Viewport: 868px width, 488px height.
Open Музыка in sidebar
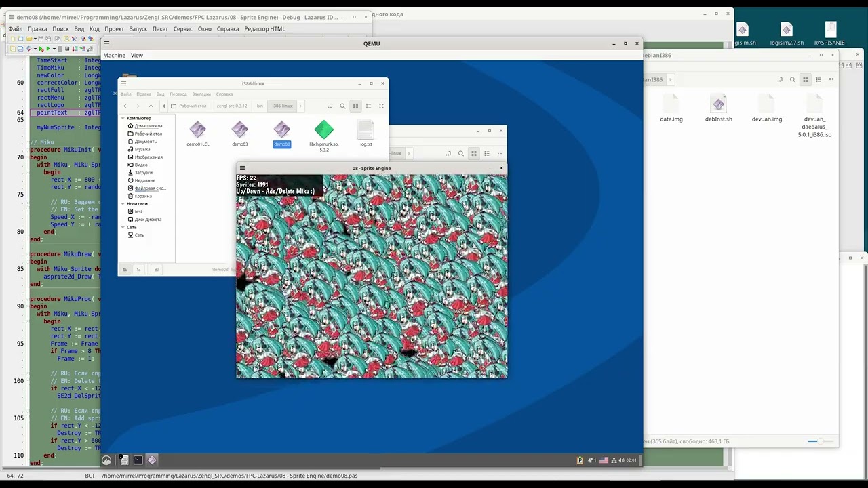click(x=140, y=149)
